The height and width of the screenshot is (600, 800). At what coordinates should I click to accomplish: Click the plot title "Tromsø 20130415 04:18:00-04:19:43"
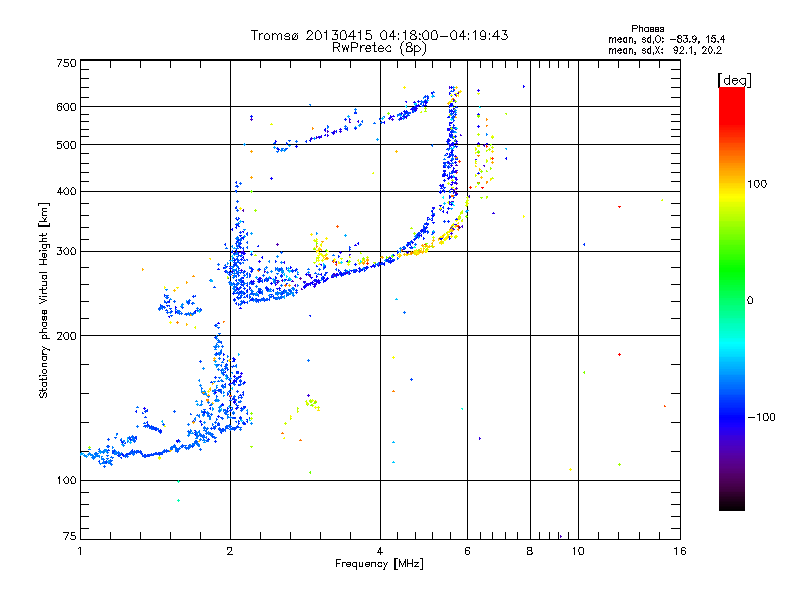(379, 35)
